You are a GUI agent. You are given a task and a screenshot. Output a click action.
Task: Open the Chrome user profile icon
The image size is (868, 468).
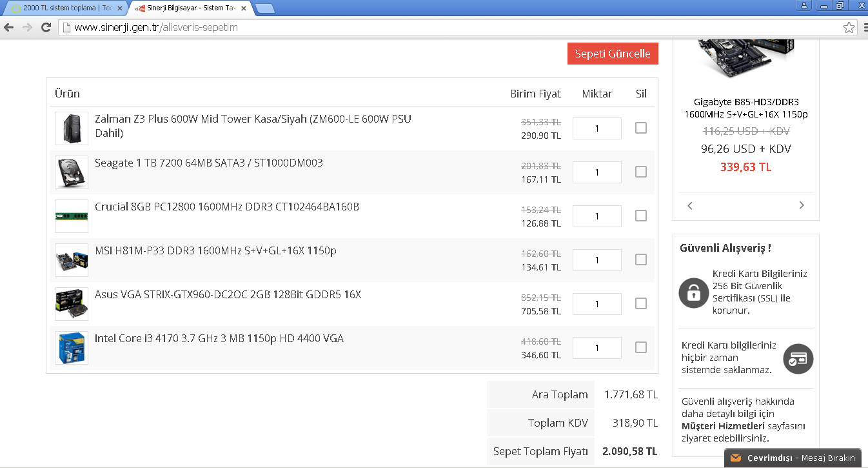pos(804,5)
